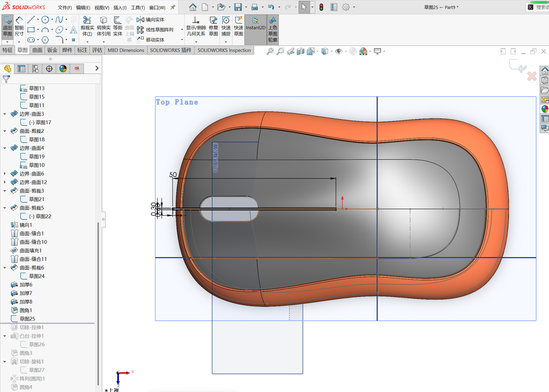Image resolution: width=549 pixels, height=392 pixels.
Task: Open the Exit Sketch dropdown arrow
Action: click(x=8, y=42)
